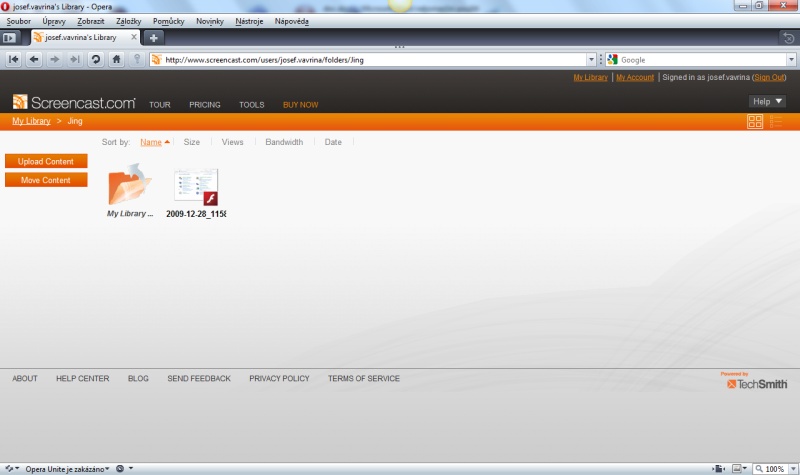Expand the address bar history dropdown
This screenshot has width=800, height=475.
[591, 60]
